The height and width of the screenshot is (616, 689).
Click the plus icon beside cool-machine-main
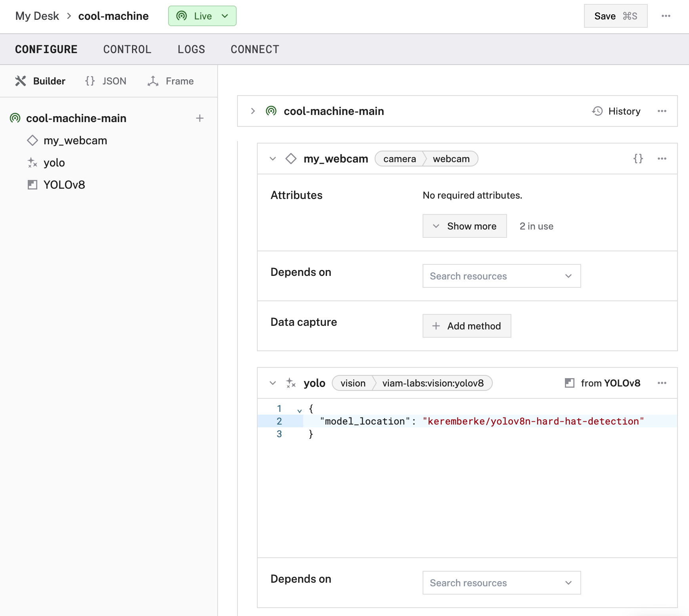200,118
